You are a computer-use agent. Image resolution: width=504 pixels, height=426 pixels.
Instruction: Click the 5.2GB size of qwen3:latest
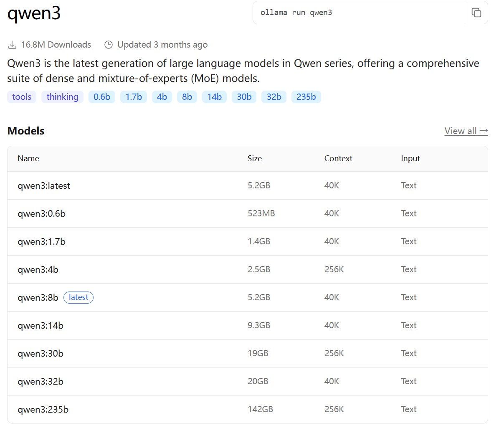click(x=259, y=185)
